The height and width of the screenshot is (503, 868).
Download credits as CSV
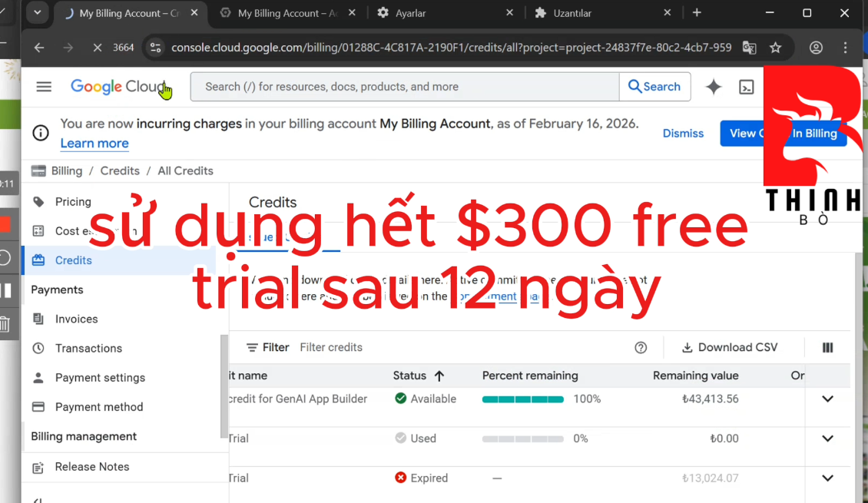point(730,348)
